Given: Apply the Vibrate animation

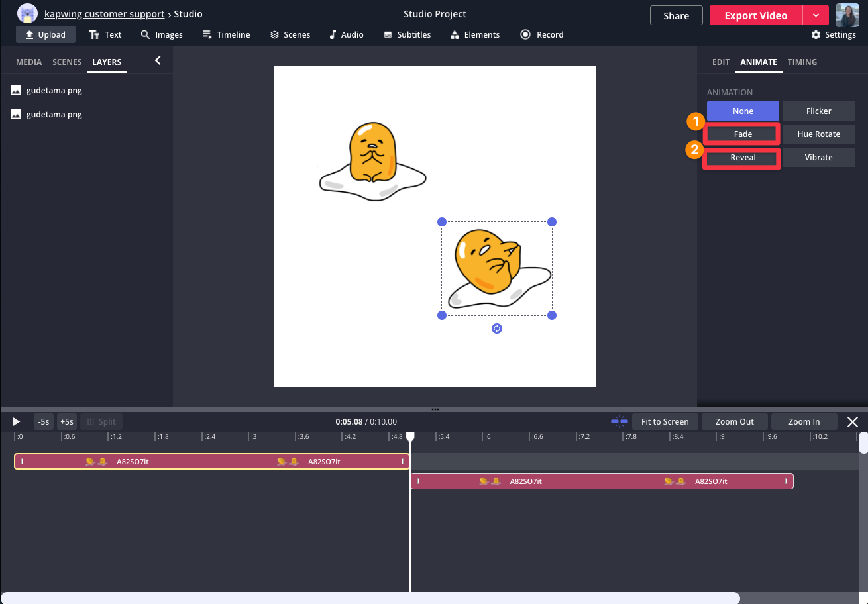Looking at the screenshot, I should click(818, 157).
